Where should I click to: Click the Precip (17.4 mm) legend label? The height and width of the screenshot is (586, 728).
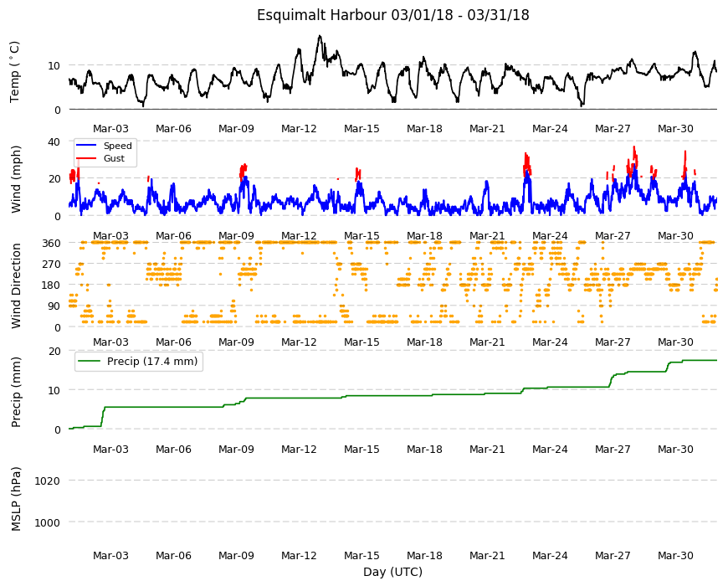pyautogui.click(x=152, y=362)
